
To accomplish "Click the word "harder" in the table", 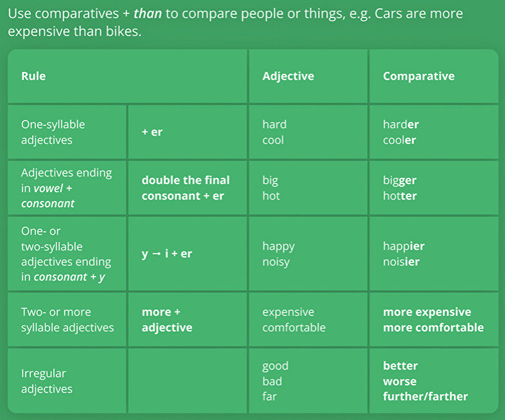I will pos(400,125).
